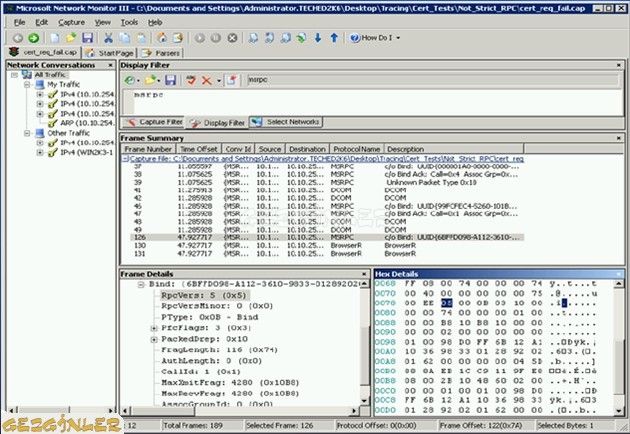Open the dropdown arrow beside the green history icon
Viewport: 630px width, 434px height.
[138, 81]
